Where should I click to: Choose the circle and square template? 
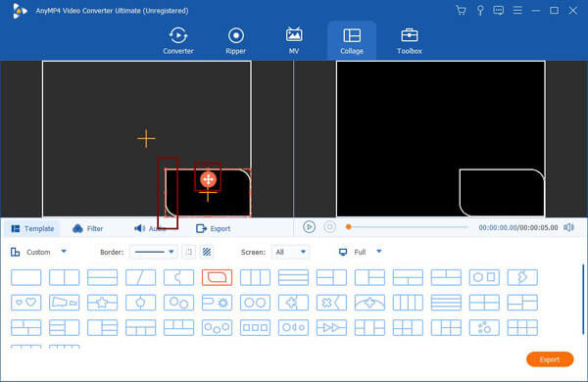(x=484, y=277)
